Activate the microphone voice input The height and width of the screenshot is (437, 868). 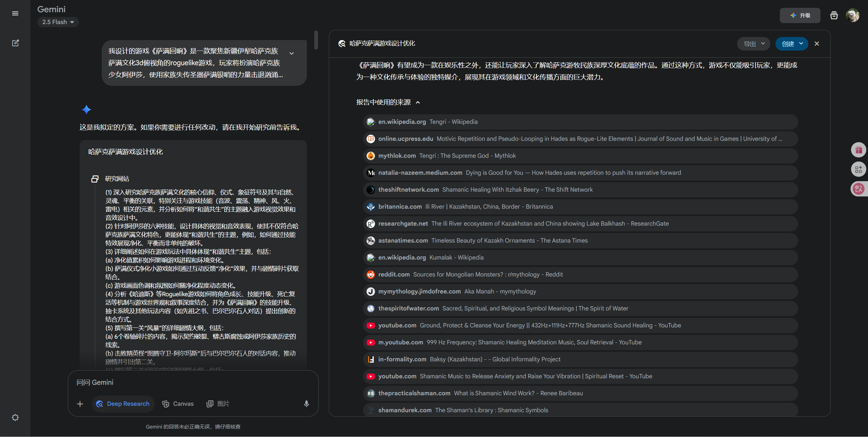point(306,404)
